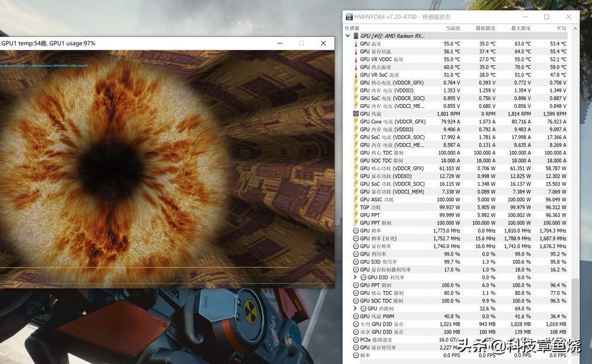The height and width of the screenshot is (364, 592).
Task: Expand the GPU 热限制 subgroup
Action: pyautogui.click(x=355, y=308)
